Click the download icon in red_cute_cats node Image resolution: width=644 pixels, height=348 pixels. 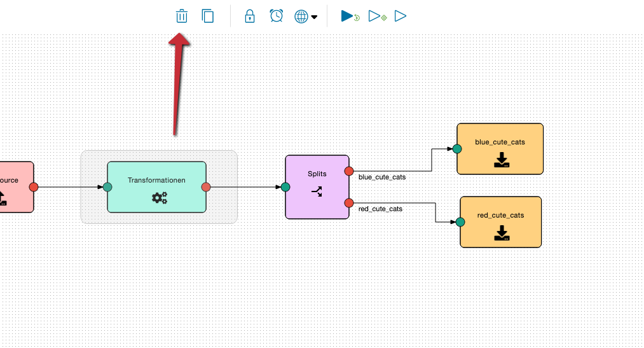[x=502, y=233]
